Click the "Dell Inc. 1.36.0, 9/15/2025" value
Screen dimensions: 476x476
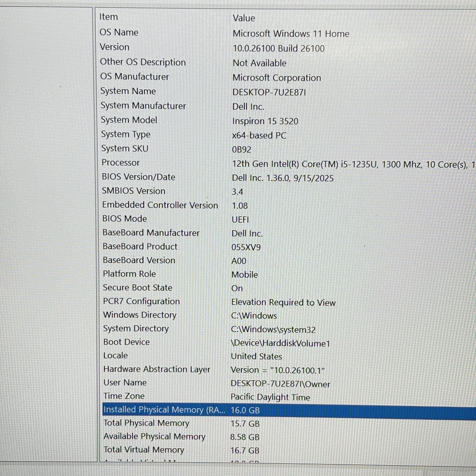283,178
